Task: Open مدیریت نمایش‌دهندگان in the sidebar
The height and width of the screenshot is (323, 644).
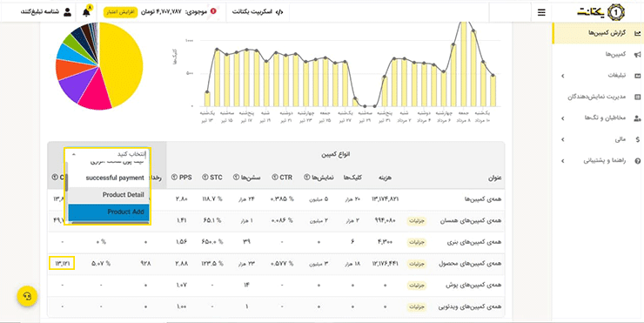Action: click(x=596, y=97)
